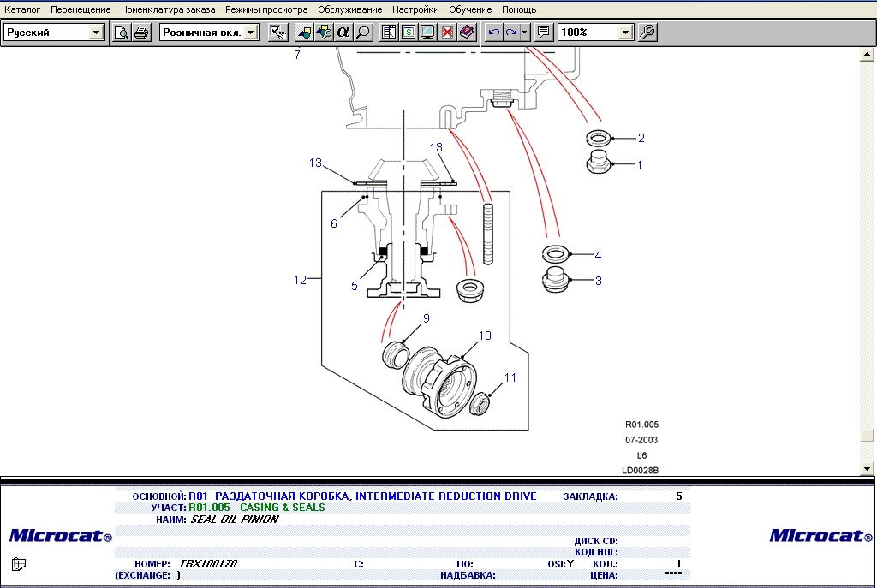
Task: Select part callout number 9
Action: (x=427, y=318)
